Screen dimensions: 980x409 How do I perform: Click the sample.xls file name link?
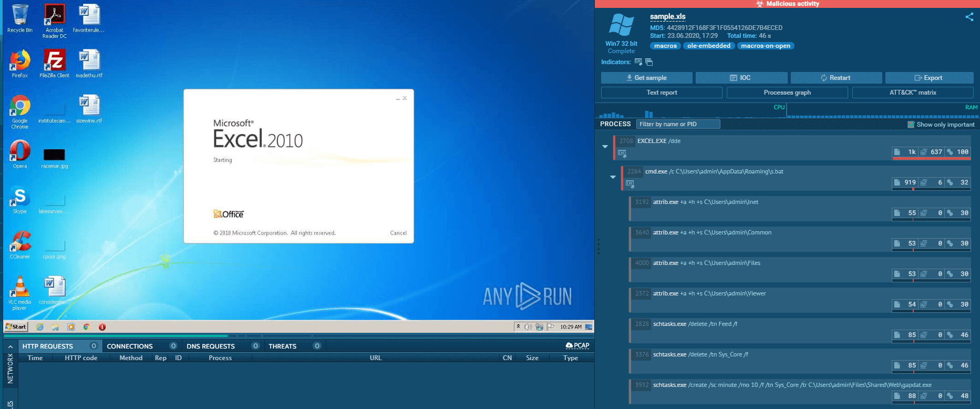[667, 16]
